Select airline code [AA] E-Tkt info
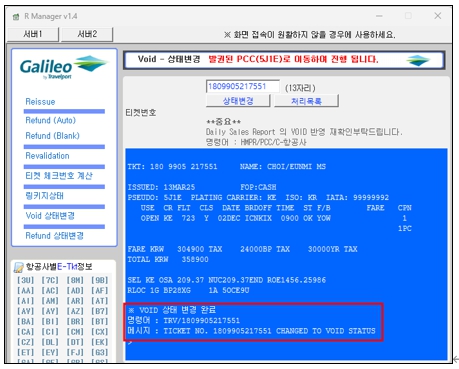Screen dimensions: 459x369 coord(25,291)
